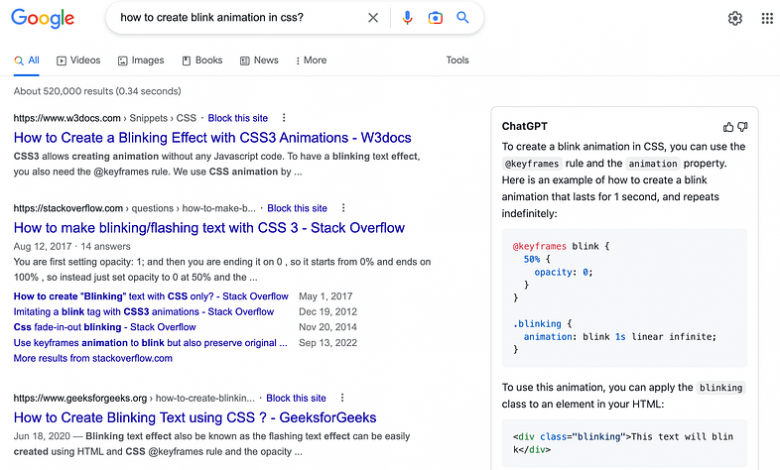The width and height of the screenshot is (780, 470).
Task: Click the ChatGPT panel heading
Action: pyautogui.click(x=524, y=126)
